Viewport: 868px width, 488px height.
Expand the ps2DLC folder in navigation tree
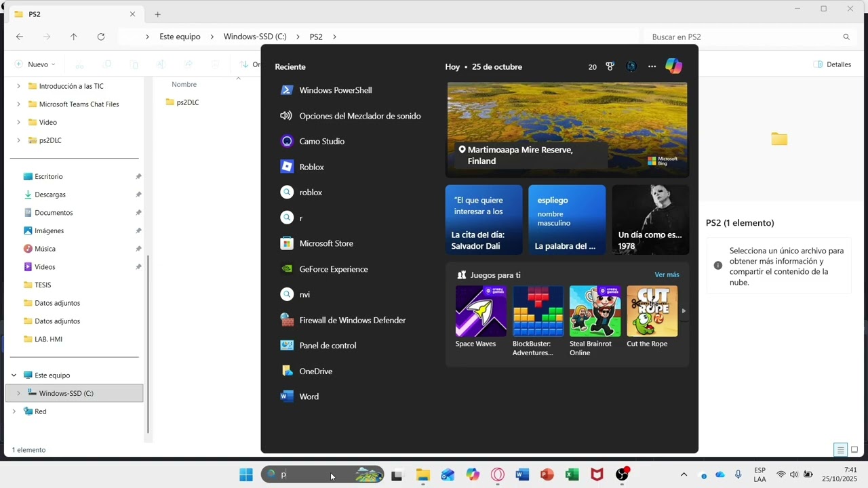click(x=18, y=140)
